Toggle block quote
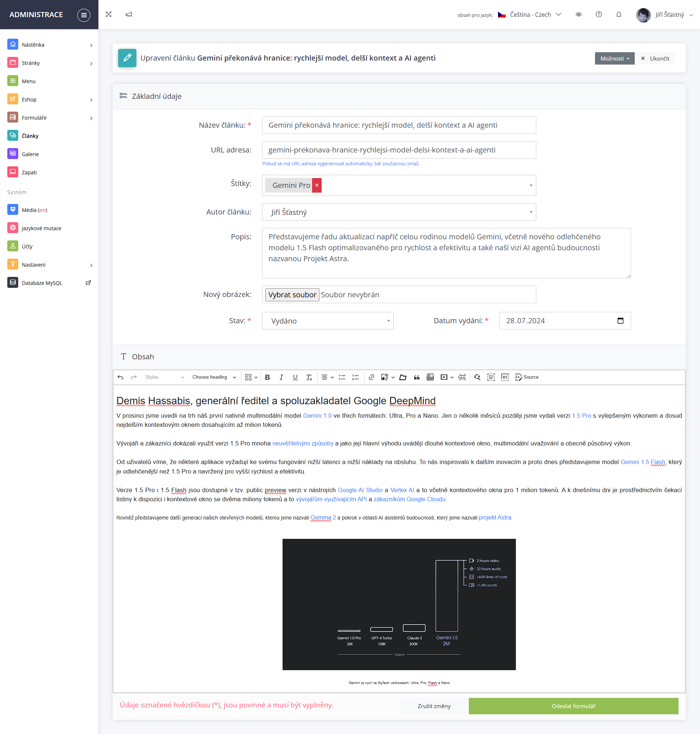The width and height of the screenshot is (700, 734). [416, 377]
